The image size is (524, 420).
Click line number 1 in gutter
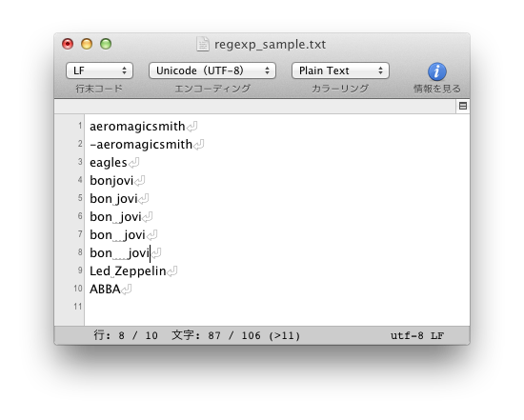click(80, 126)
